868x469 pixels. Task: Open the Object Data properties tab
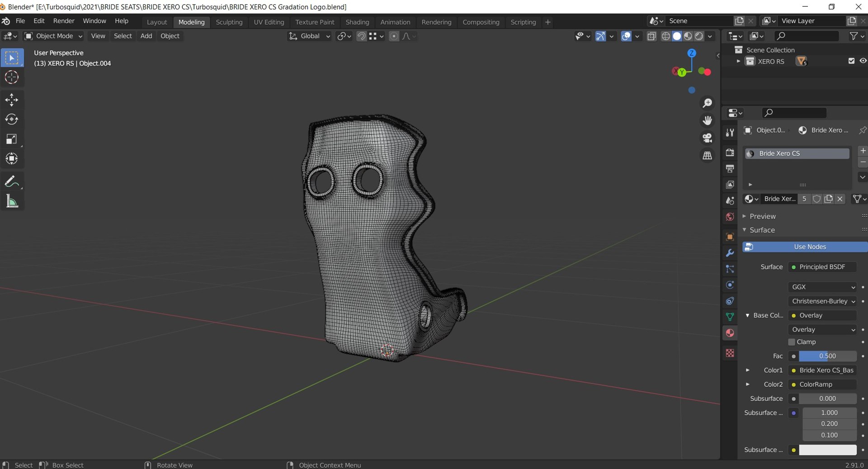click(x=730, y=317)
